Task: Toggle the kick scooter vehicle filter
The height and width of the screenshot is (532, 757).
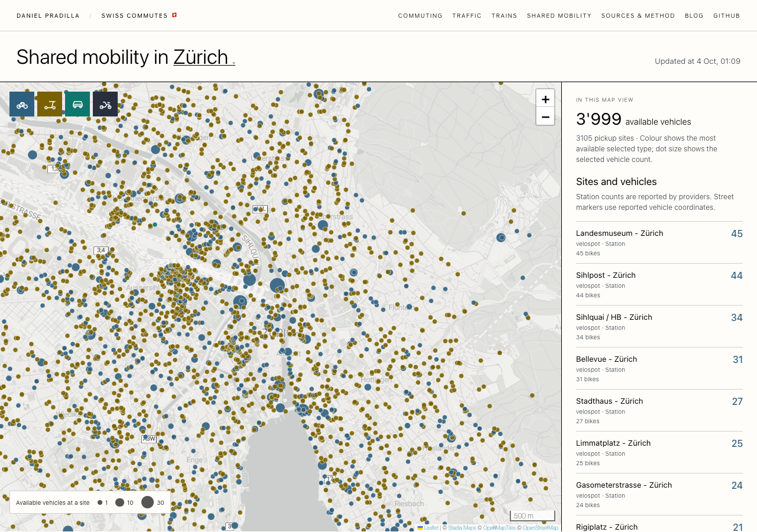Action: [50, 104]
